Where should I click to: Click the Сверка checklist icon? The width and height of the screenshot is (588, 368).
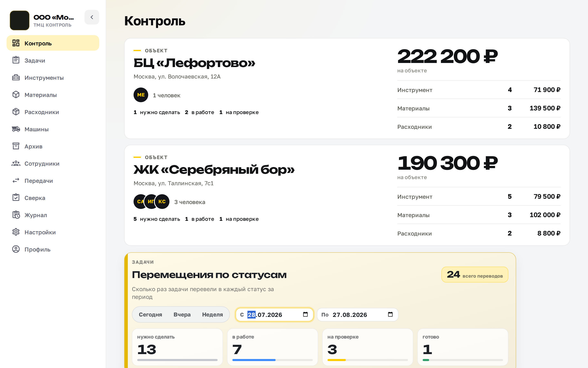pos(16,198)
